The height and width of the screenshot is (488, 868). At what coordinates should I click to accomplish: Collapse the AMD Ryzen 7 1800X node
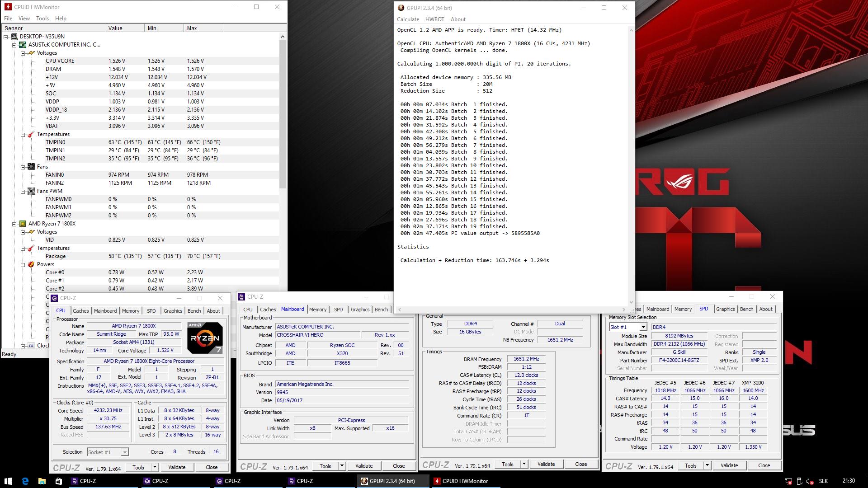(14, 224)
